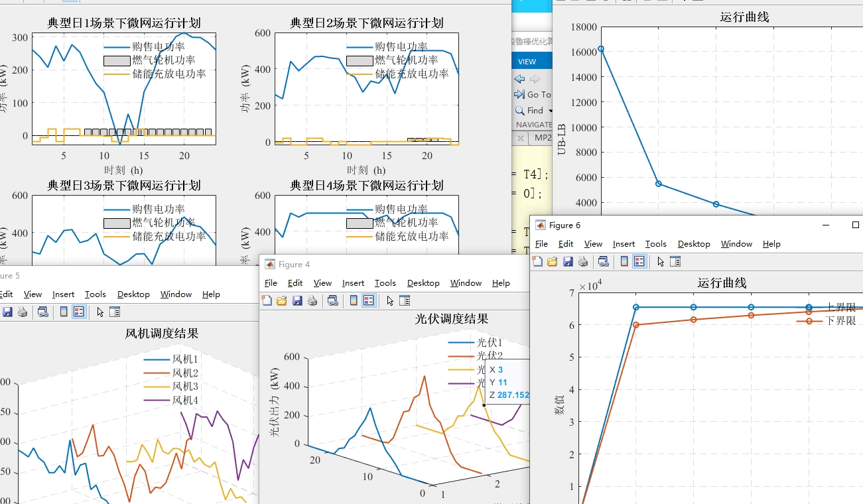Click the data tip showing Z 287.152
863x504 pixels.
pyautogui.click(x=508, y=382)
